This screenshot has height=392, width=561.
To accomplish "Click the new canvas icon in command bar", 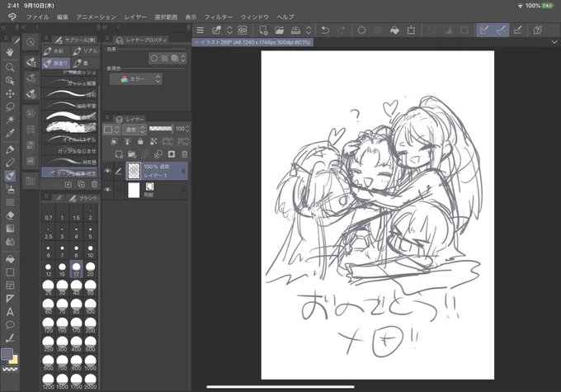I will [x=263, y=30].
